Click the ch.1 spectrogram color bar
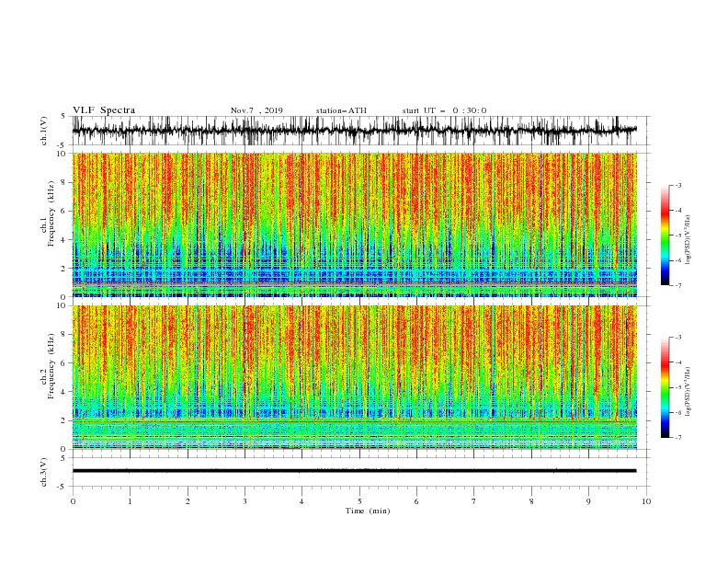The image size is (728, 563). click(x=665, y=236)
